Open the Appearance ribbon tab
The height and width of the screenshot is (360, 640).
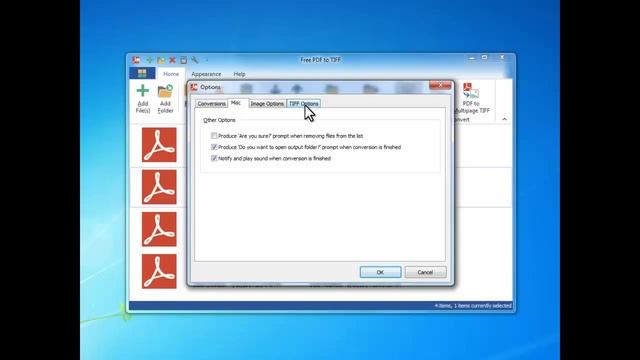(206, 74)
